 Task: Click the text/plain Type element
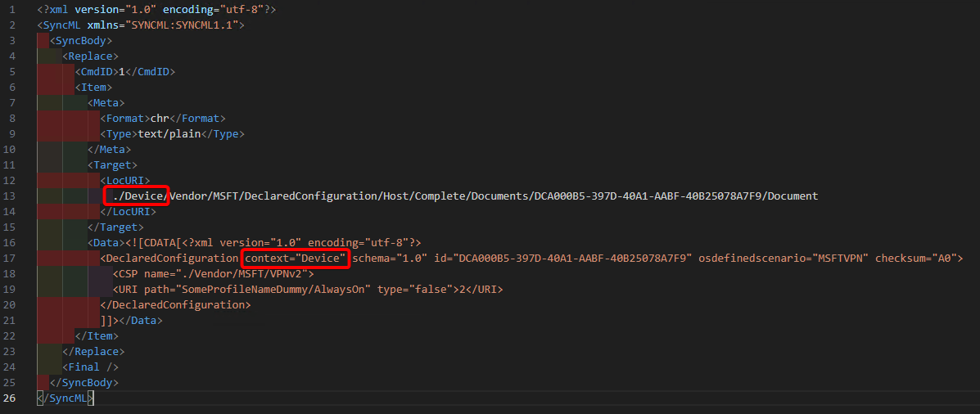coord(173,134)
